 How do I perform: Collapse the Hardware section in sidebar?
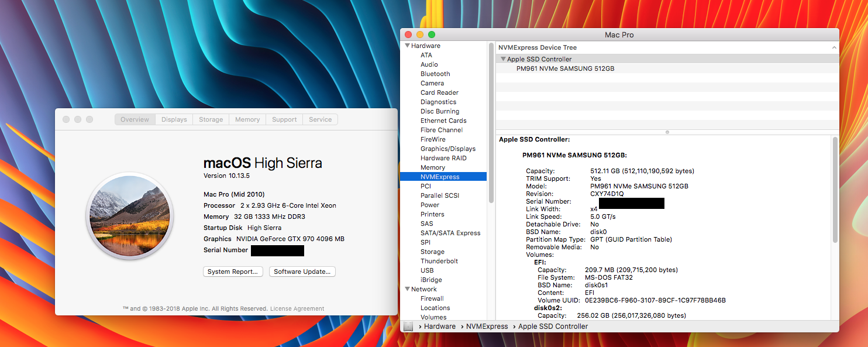click(x=408, y=46)
